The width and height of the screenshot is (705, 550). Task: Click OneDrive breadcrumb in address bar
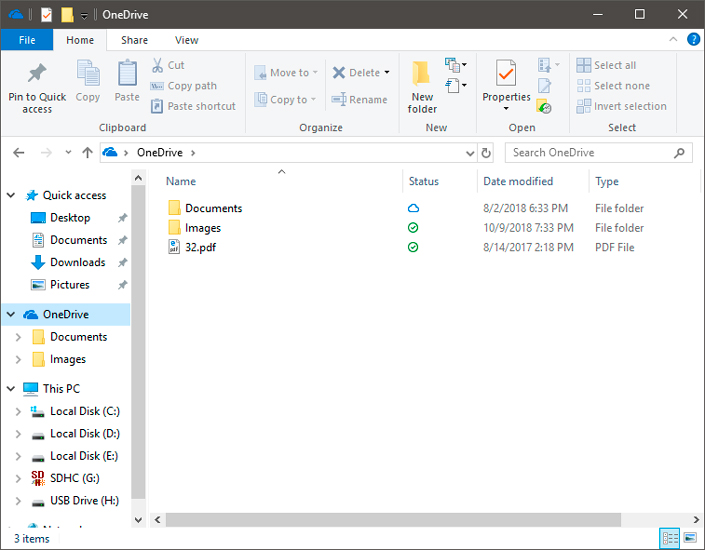tap(160, 153)
